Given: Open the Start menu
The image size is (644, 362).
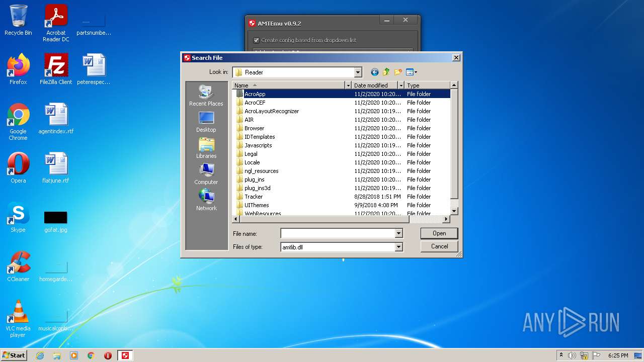Looking at the screenshot, I should click(14, 355).
